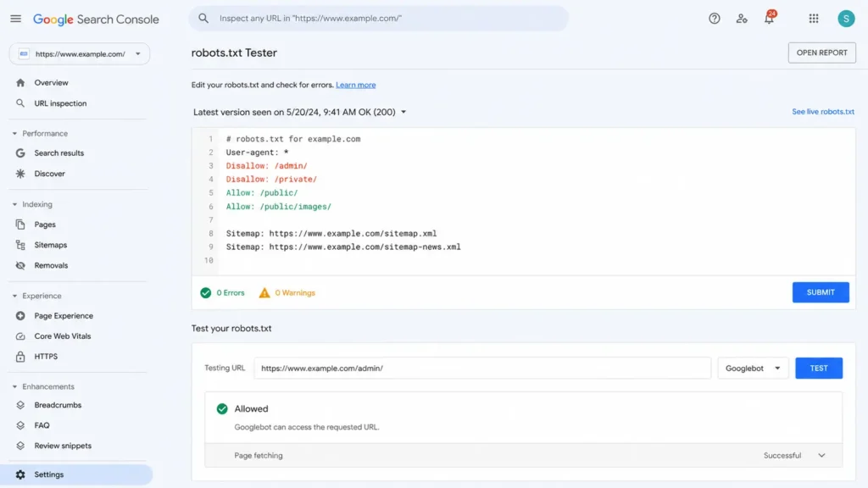Open Page Experience menu item
The height and width of the screenshot is (488, 868).
pyautogui.click(x=64, y=316)
